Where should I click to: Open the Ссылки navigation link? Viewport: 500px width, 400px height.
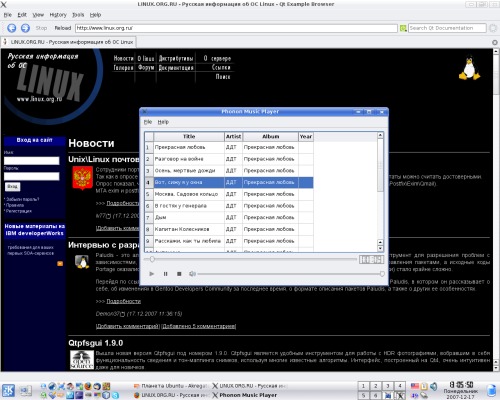[x=221, y=67]
